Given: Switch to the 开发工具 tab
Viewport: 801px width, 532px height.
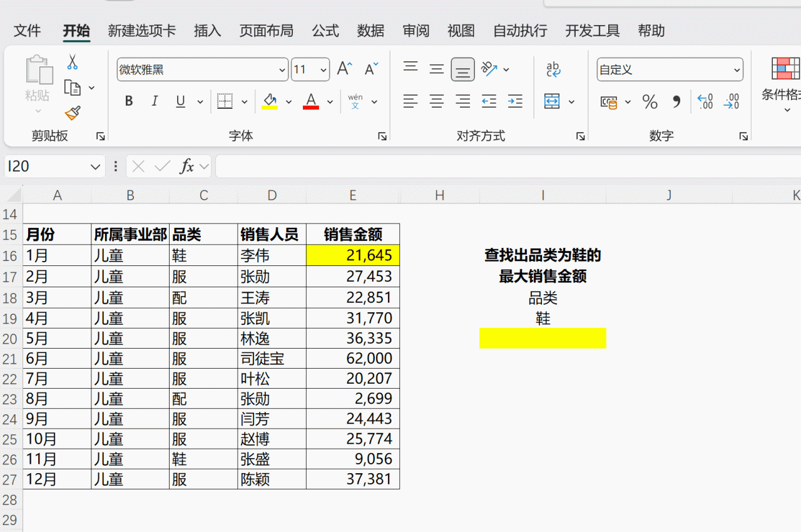Looking at the screenshot, I should click(593, 31).
